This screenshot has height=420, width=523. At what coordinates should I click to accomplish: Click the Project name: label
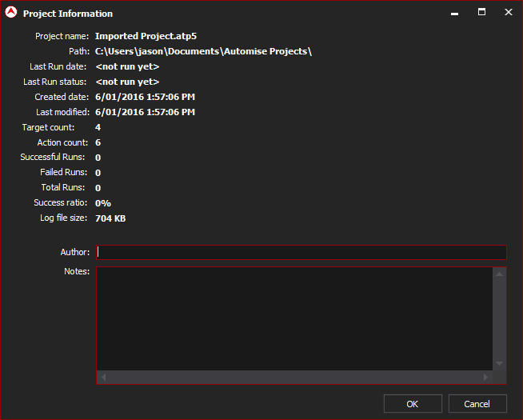tap(62, 36)
